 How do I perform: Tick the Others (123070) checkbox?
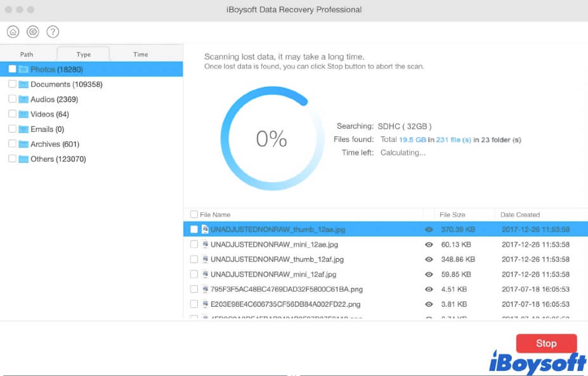(x=13, y=159)
